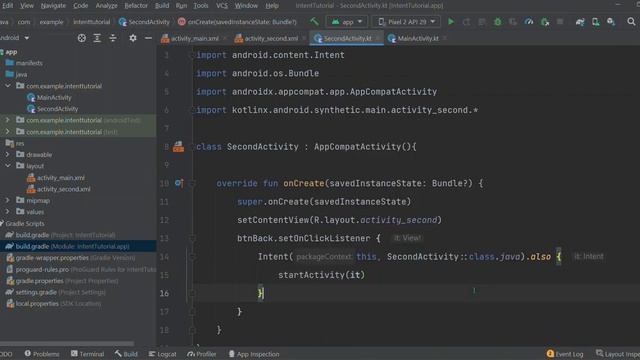Collapse the com.example.intenttutorial package
640x360 pixels.
(x=7, y=86)
